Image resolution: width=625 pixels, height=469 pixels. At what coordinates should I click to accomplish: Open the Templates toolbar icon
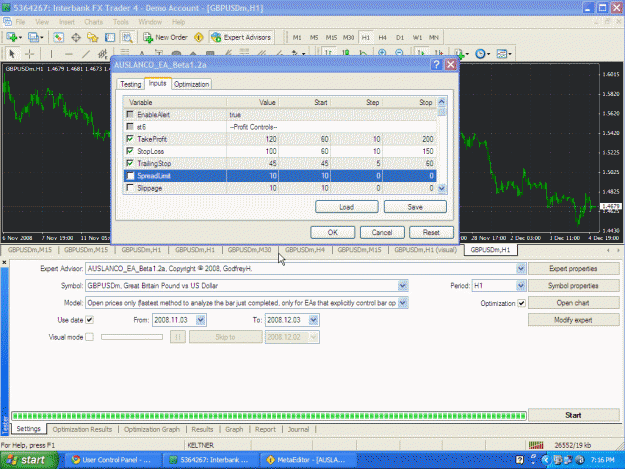[x=501, y=53]
